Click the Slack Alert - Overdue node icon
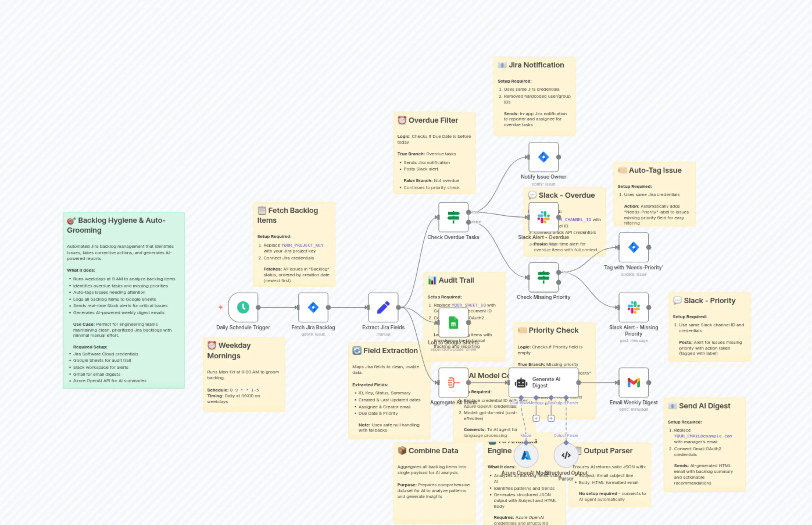The image size is (812, 525). pyautogui.click(x=543, y=217)
